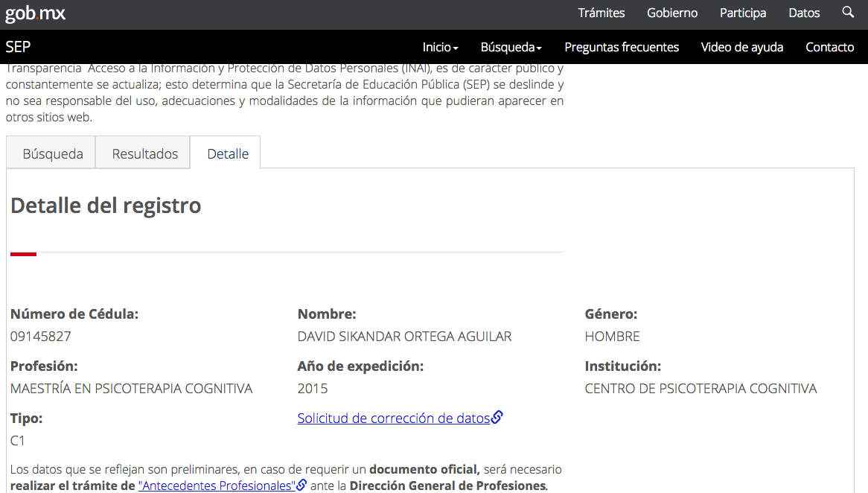868x493 pixels.
Task: Open Preguntas frecuentes page
Action: (622, 47)
